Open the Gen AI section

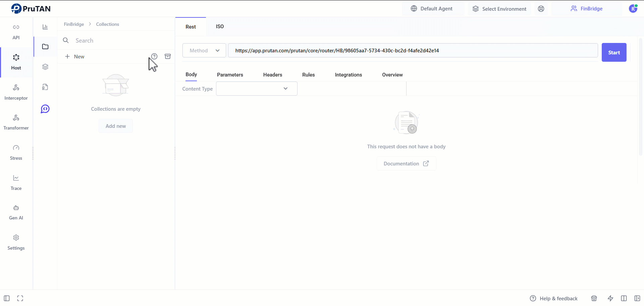[x=16, y=211]
